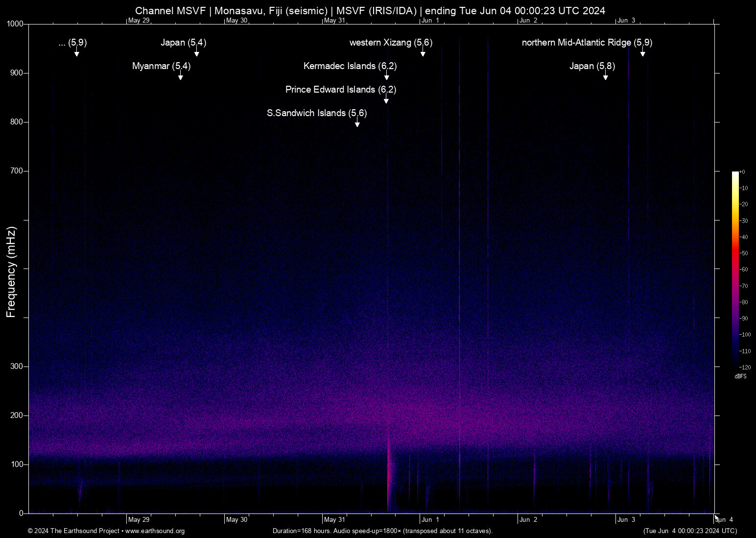Click the western Xizang (5.6) marker arrow

pos(423,54)
